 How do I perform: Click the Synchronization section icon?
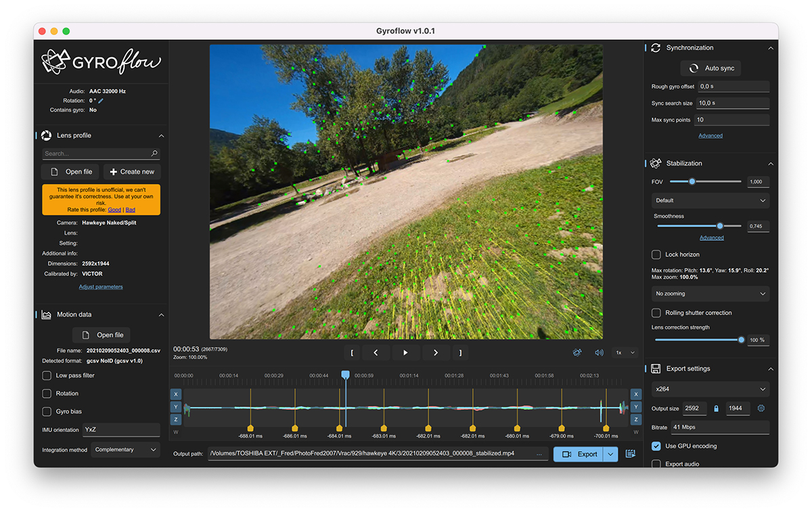click(656, 48)
